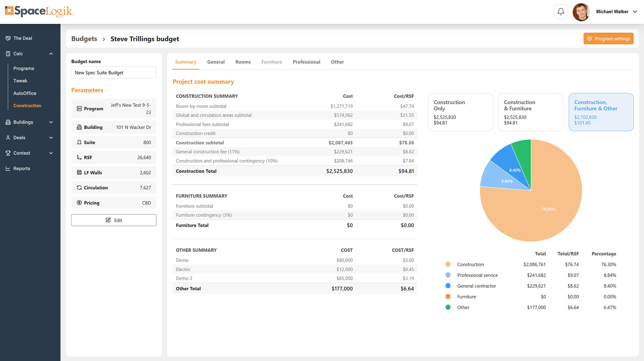The image size is (644, 361).
Task: Click the Budget name input field
Action: [114, 73]
